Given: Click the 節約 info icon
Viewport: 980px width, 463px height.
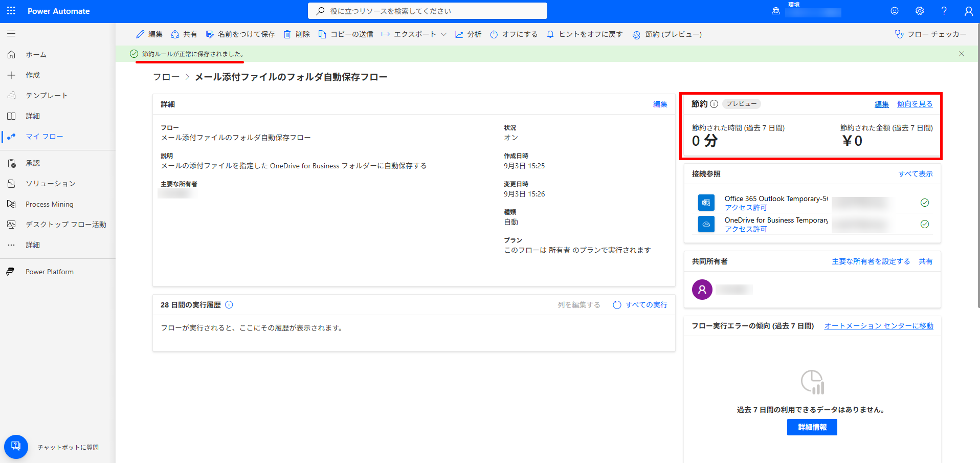Looking at the screenshot, I should coord(714,104).
